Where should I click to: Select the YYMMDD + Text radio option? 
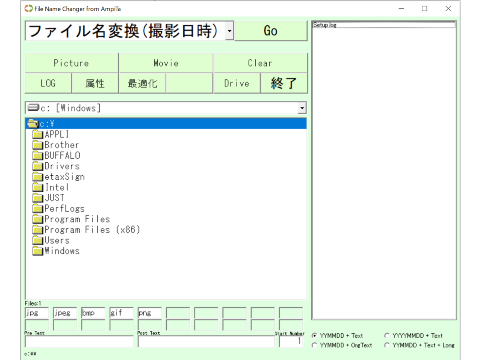click(337, 336)
